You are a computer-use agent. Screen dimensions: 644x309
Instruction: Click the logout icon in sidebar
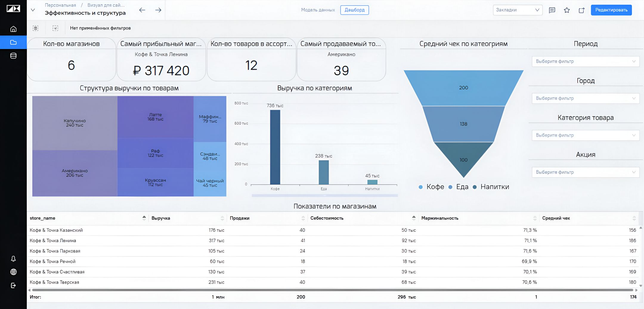(x=13, y=285)
